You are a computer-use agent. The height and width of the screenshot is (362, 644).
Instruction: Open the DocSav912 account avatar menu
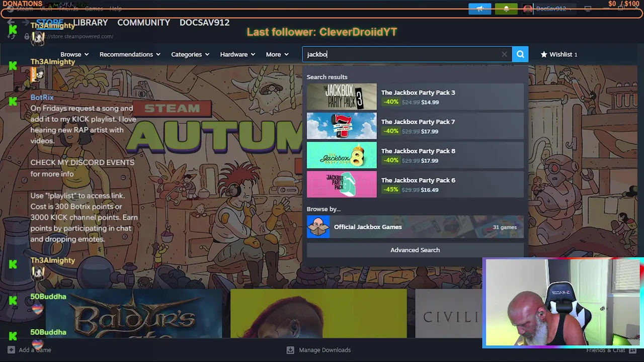pos(527,9)
